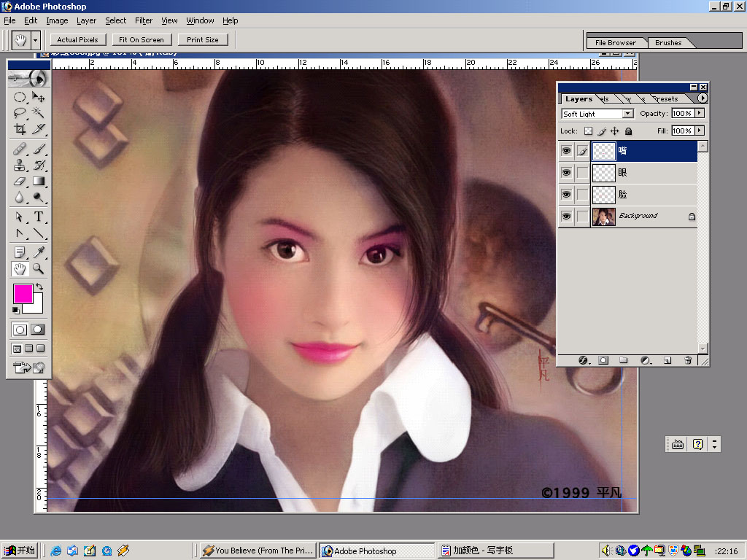The image size is (747, 560).
Task: Select the Healing Brush tool
Action: pos(20,149)
